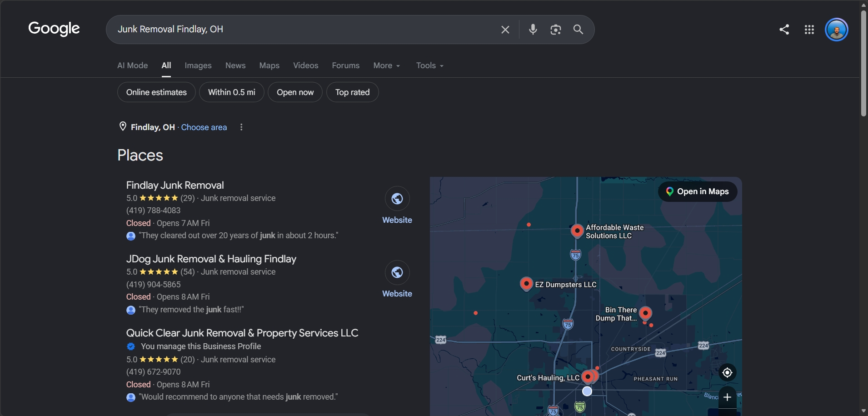
Task: Submit search using the magnifying glass icon
Action: click(x=578, y=30)
